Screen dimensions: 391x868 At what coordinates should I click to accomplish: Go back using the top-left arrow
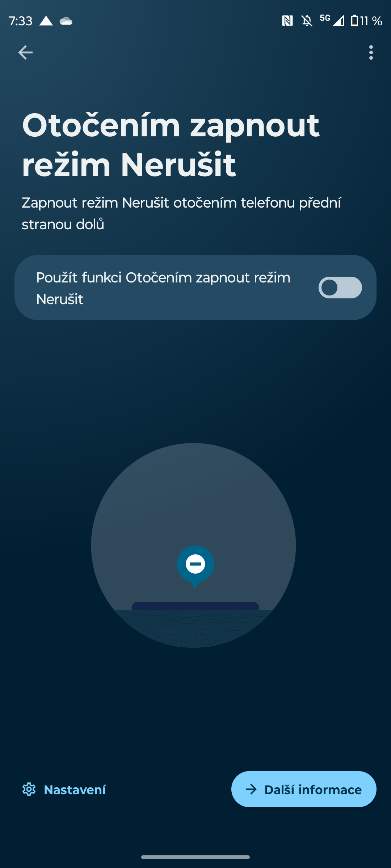click(25, 52)
